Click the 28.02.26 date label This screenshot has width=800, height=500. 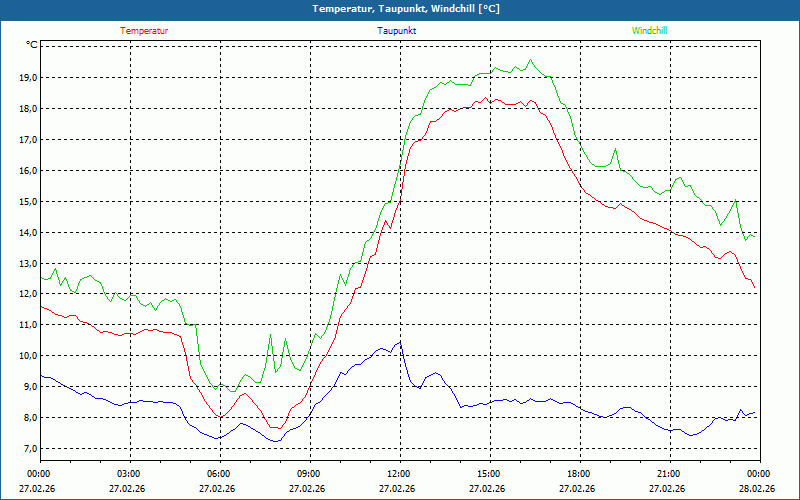757,489
